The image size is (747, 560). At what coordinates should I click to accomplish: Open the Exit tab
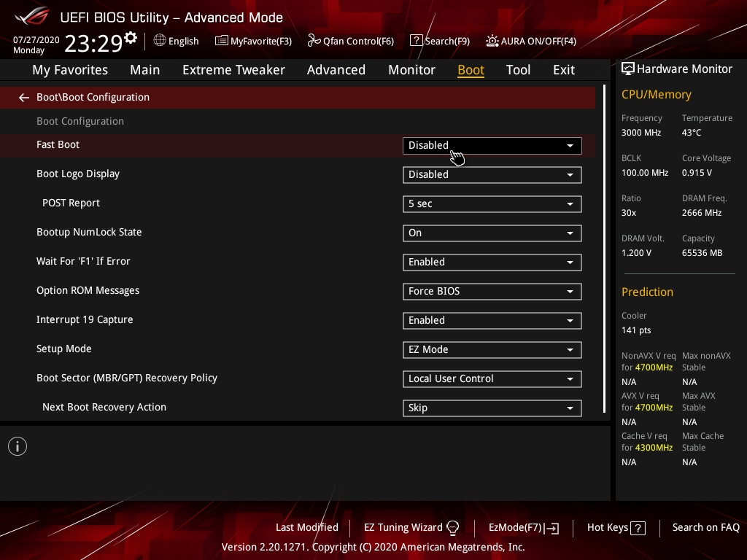tap(564, 70)
